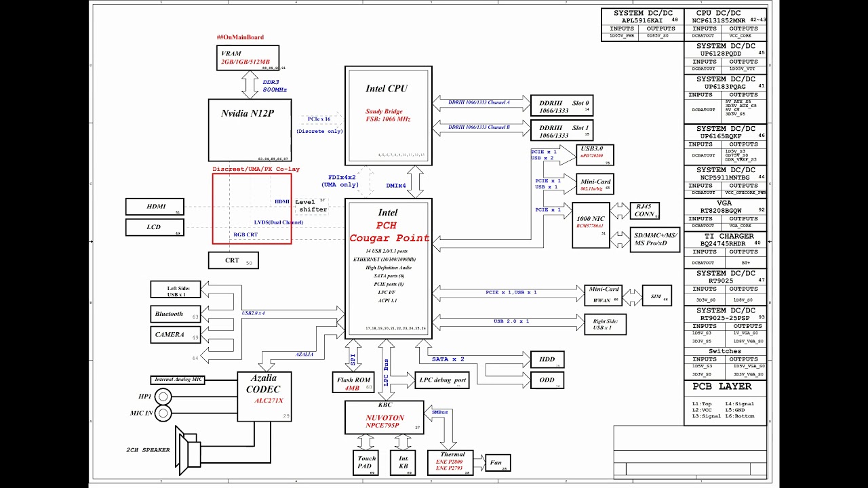This screenshot has width=868, height=488.
Task: Click the "Nvidia N12P" block label
Action: (x=248, y=113)
